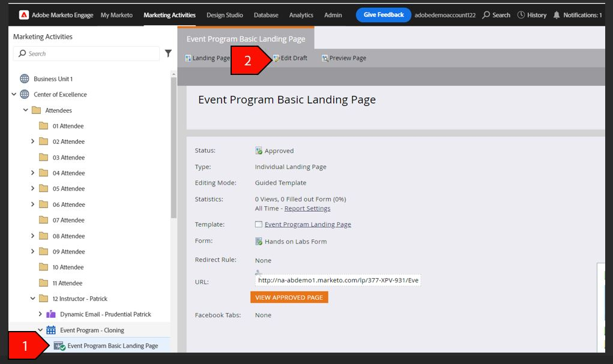The image size is (613, 364).
Task: Click the landing page URL field
Action: coord(338,280)
